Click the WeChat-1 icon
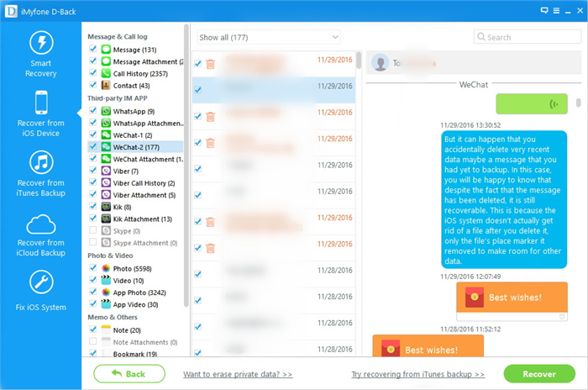The width and height of the screenshot is (588, 390). point(106,134)
